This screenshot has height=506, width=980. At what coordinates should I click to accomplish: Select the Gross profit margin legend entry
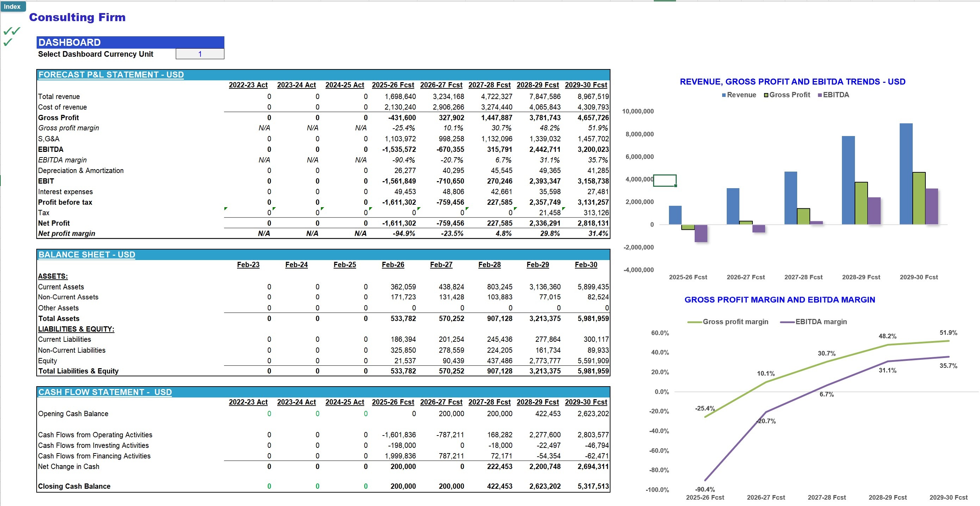728,322
